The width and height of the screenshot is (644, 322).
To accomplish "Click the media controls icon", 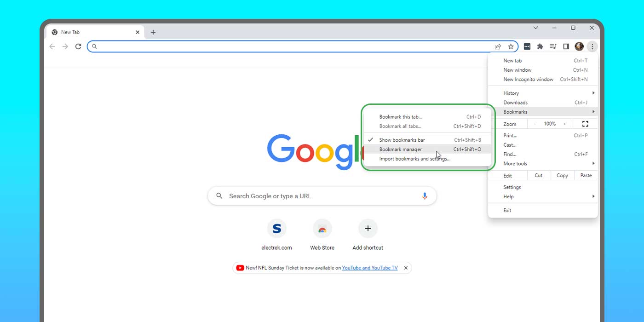I will click(552, 46).
